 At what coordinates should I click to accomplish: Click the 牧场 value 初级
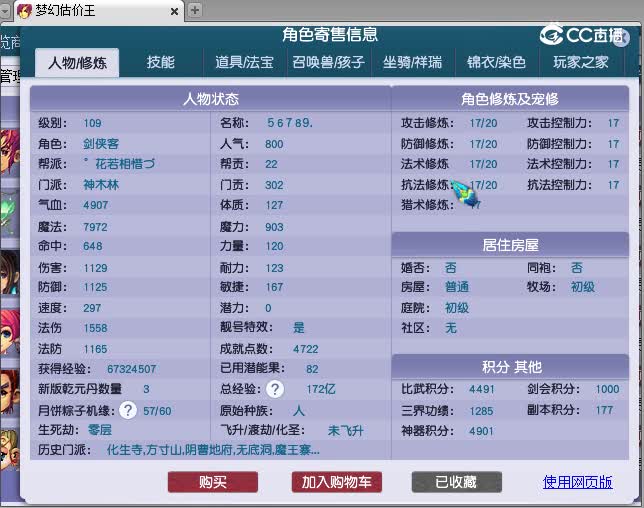[583, 287]
